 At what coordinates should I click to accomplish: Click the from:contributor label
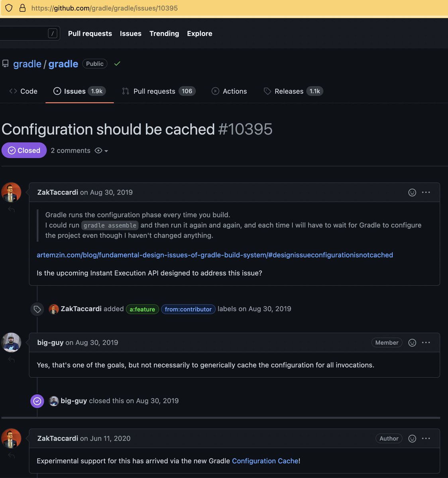click(188, 309)
